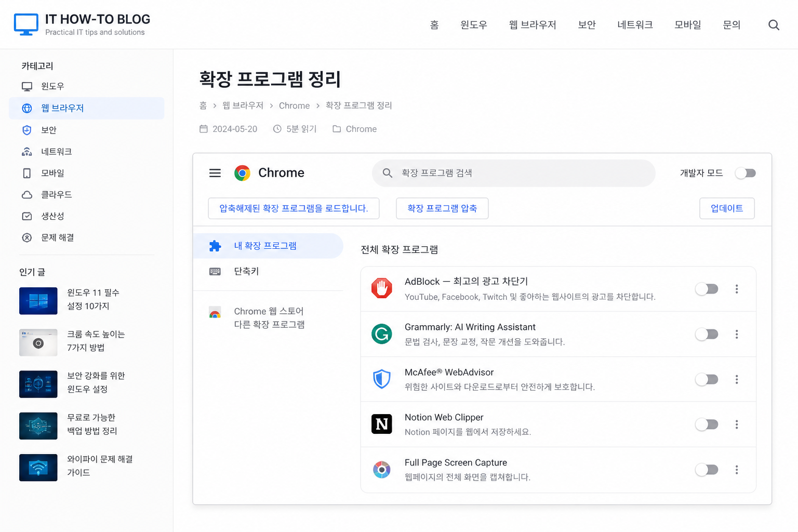Select 내 확장 프로그램 in Chrome sidebar

(x=268, y=246)
